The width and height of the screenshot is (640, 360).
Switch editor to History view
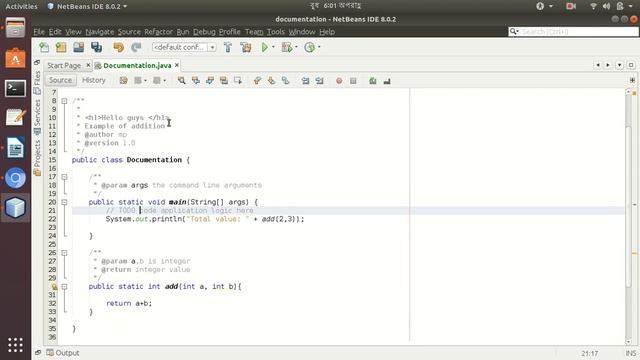click(x=93, y=80)
